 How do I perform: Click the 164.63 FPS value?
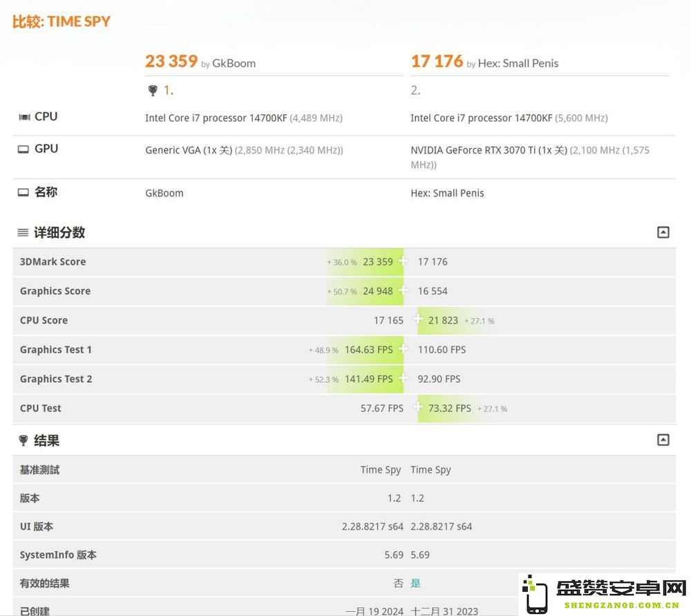368,350
